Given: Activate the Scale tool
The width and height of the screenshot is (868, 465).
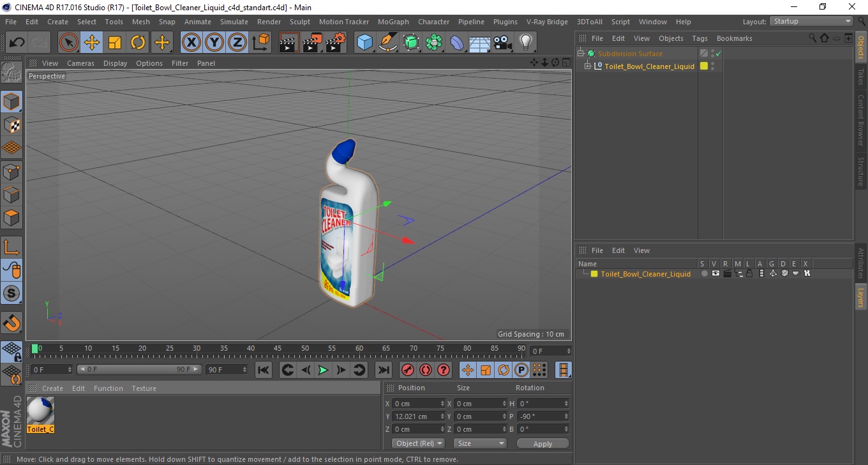Looking at the screenshot, I should 115,43.
